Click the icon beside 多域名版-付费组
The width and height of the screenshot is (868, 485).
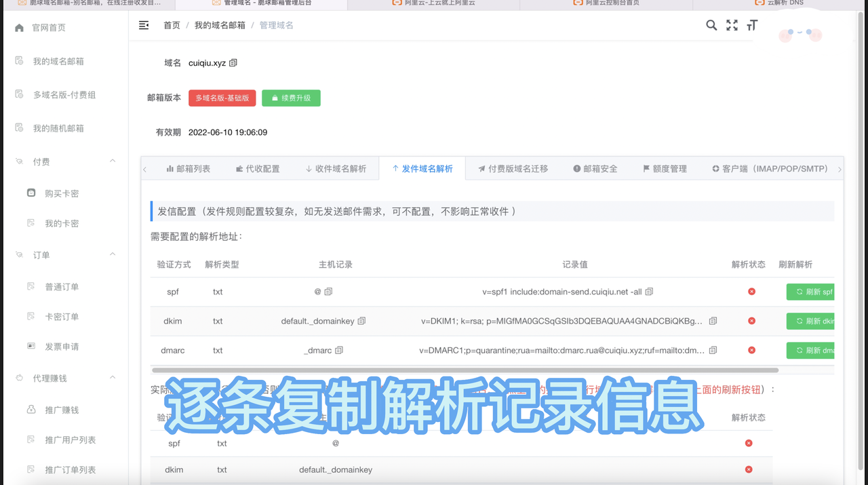(x=19, y=94)
